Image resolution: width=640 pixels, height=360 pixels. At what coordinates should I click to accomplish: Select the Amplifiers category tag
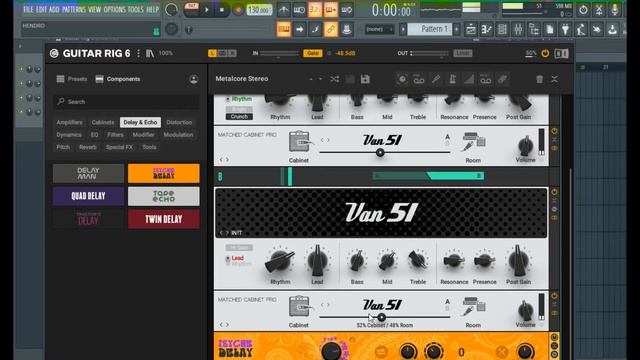point(69,122)
